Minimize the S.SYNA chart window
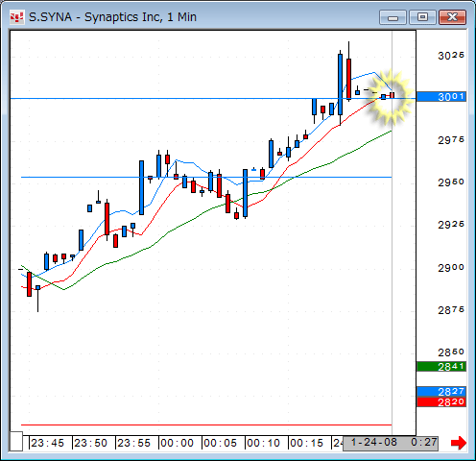 tap(393, 17)
